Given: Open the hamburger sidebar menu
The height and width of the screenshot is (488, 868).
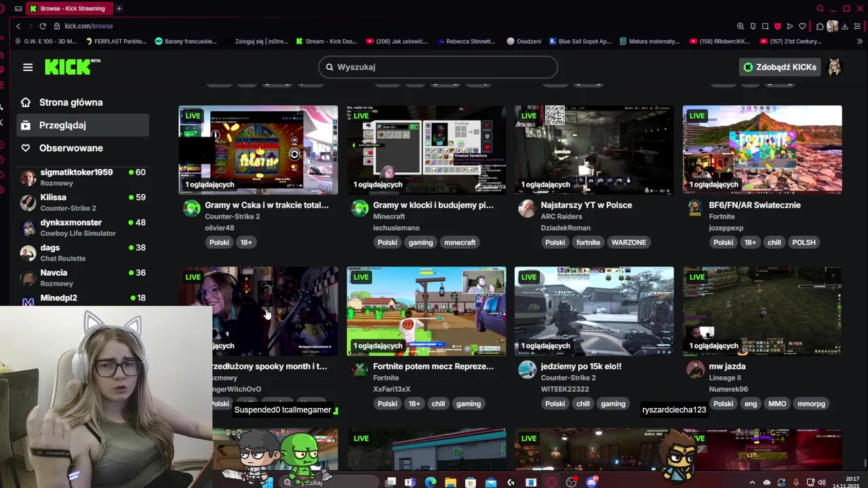Looking at the screenshot, I should pyautogui.click(x=28, y=67).
